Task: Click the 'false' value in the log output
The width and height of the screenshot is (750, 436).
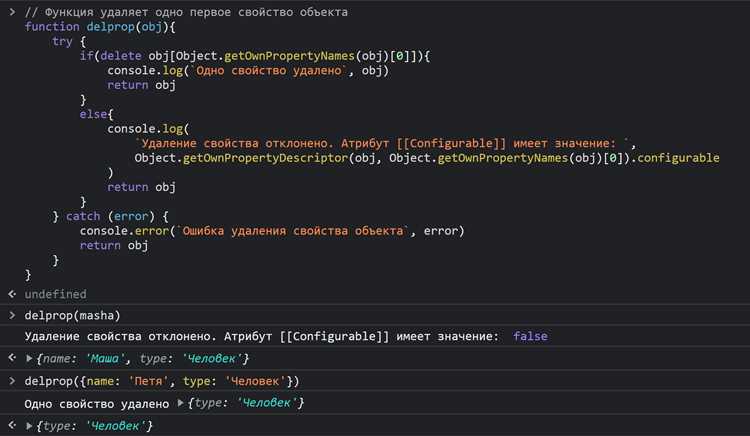Action: 530,336
